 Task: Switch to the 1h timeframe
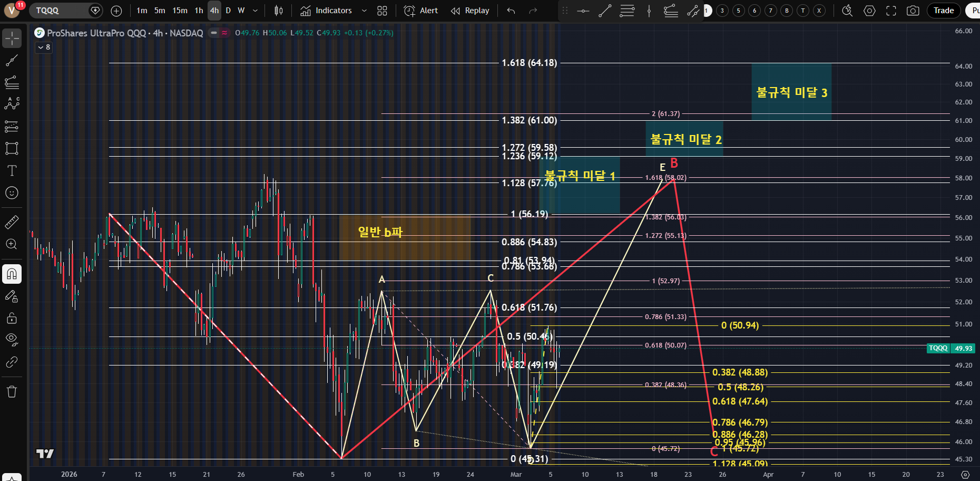coord(199,11)
